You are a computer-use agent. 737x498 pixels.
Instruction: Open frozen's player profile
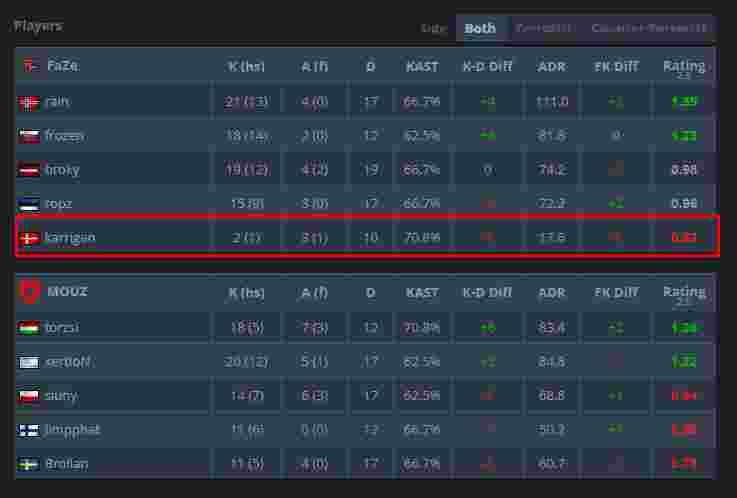click(65, 136)
